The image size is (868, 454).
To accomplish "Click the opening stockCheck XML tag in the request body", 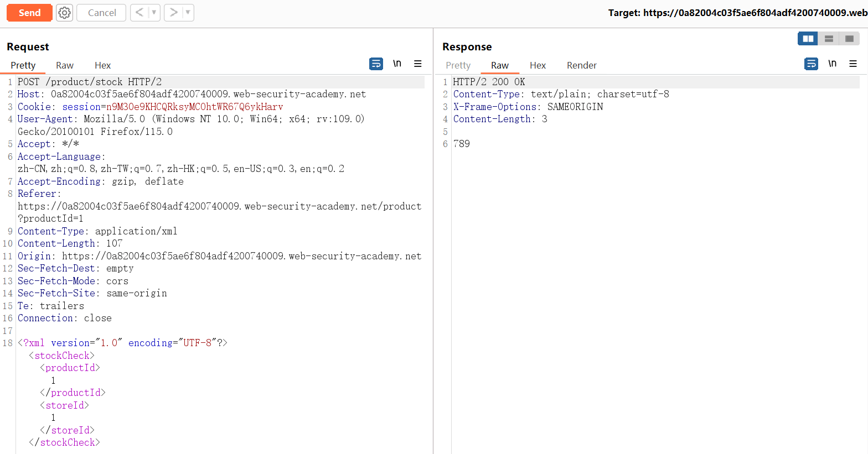I will (61, 356).
